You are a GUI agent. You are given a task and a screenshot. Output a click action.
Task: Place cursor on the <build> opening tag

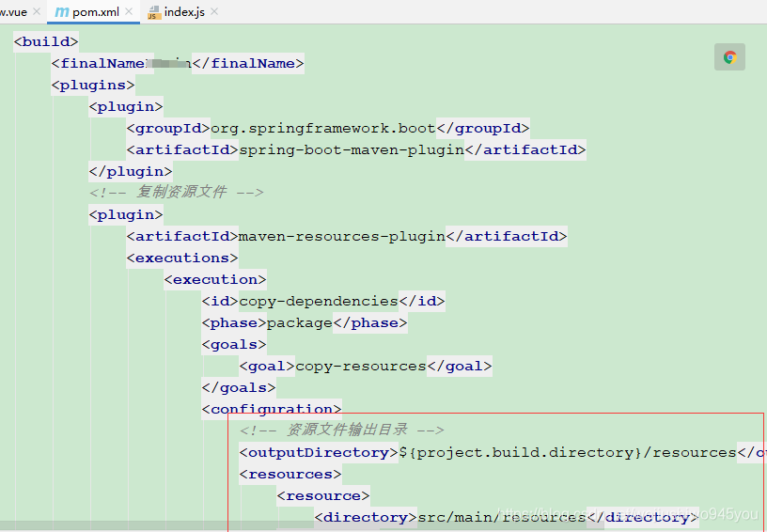(x=46, y=41)
